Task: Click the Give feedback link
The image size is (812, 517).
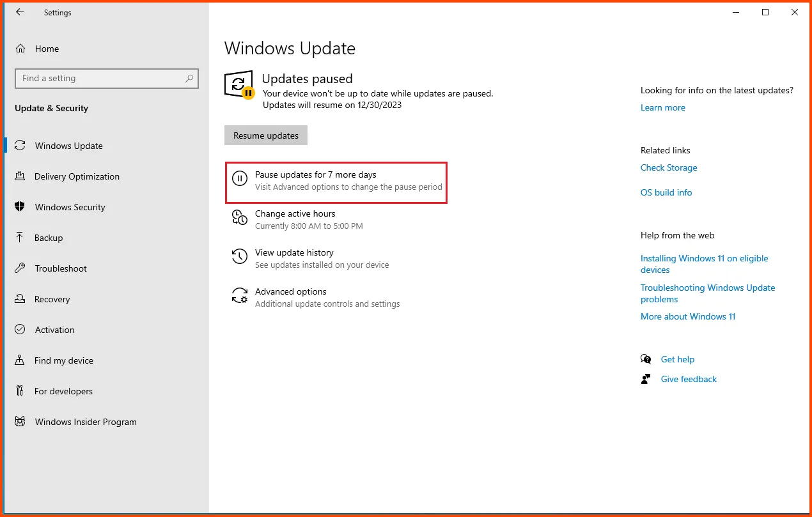Action: [x=689, y=379]
